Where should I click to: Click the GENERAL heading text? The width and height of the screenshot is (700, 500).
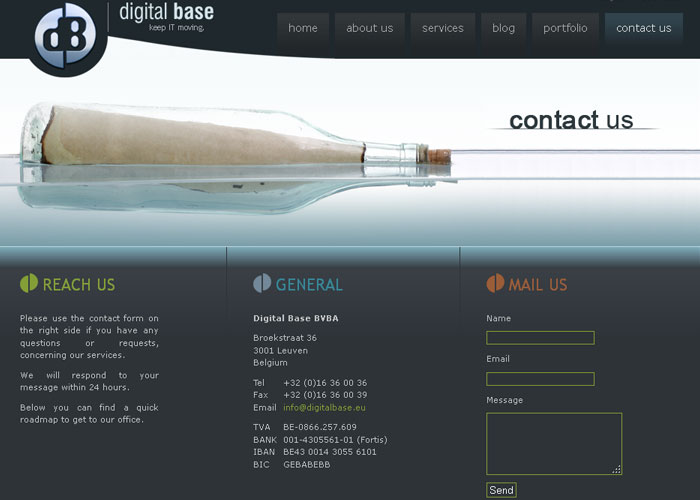pyautogui.click(x=309, y=284)
